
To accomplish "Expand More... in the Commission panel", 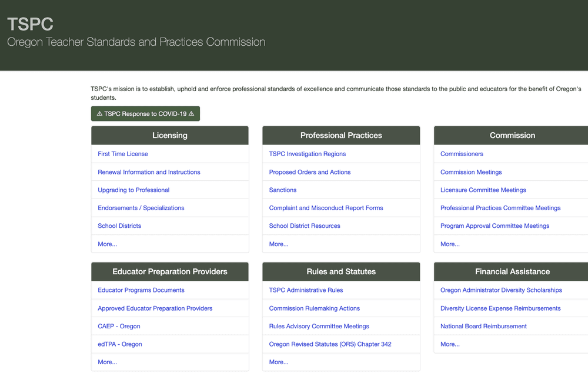I will pos(450,244).
